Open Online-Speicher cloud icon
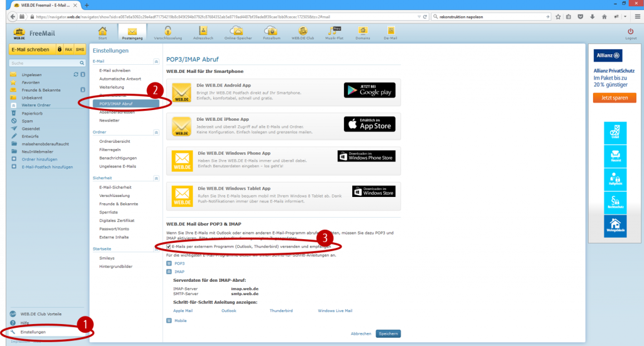The image size is (644, 346). pyautogui.click(x=238, y=33)
